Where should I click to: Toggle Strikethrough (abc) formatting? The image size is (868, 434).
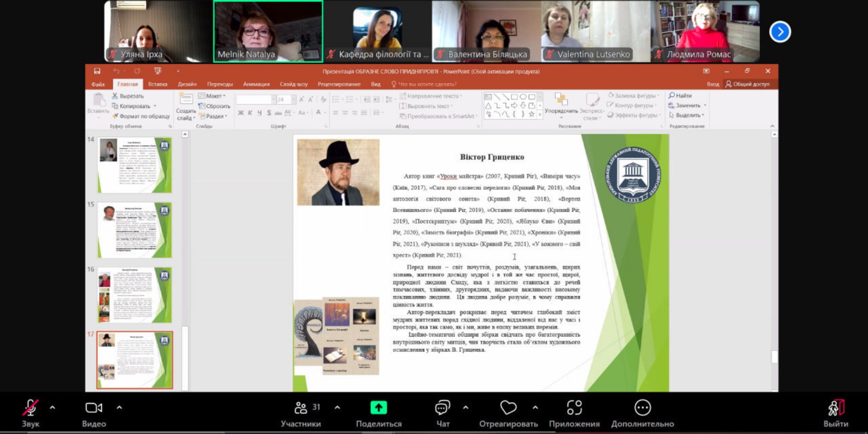[278, 113]
